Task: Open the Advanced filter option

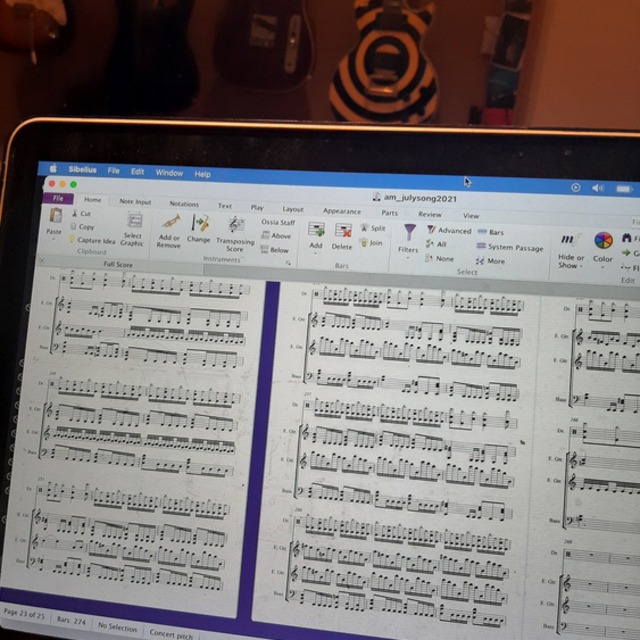Action: [449, 231]
